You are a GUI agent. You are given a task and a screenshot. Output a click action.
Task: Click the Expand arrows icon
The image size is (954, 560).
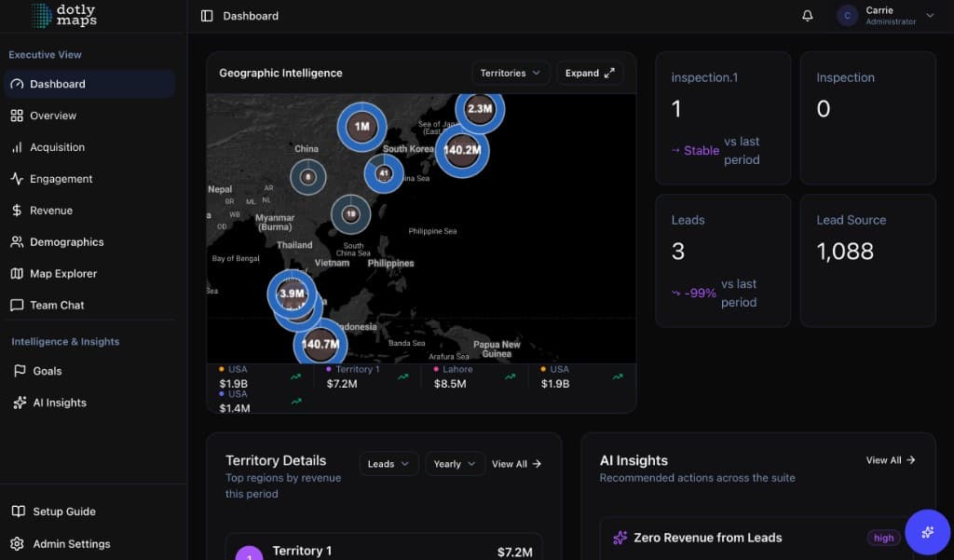pyautogui.click(x=609, y=73)
